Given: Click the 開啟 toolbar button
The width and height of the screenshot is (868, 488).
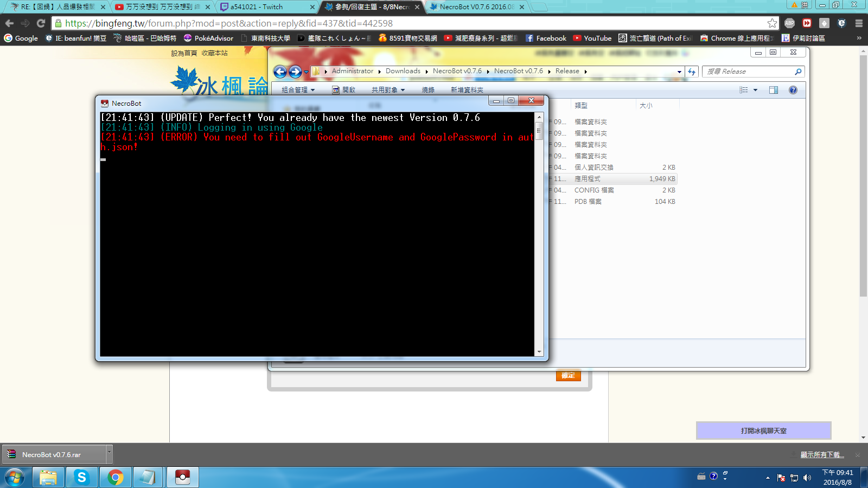Looking at the screenshot, I should point(344,90).
